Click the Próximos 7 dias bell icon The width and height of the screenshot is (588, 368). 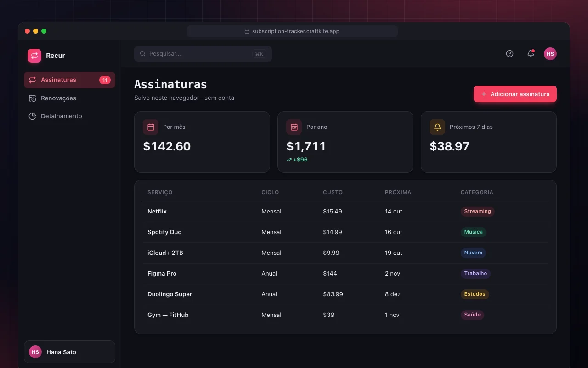point(437,127)
